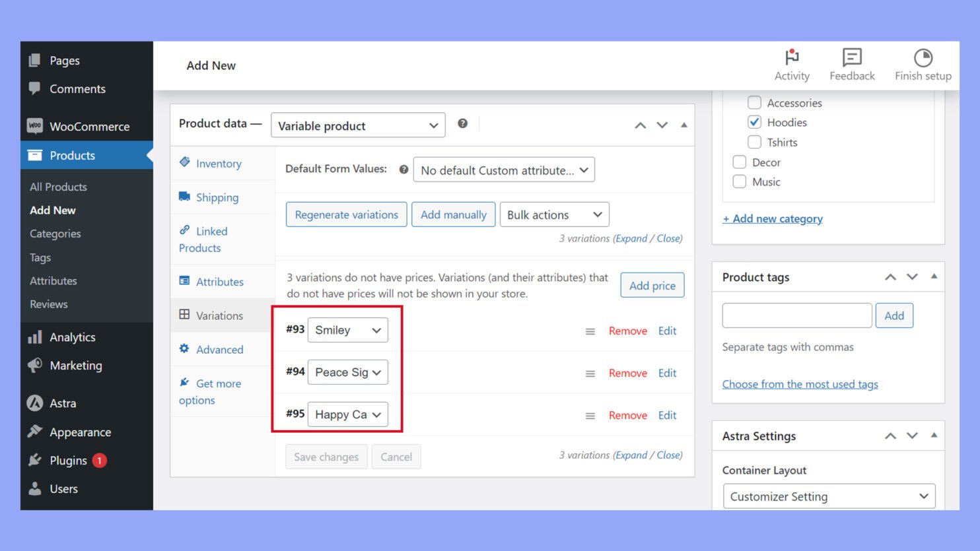The image size is (980, 551).
Task: Open the WooCommerce Activity flag icon
Action: [x=792, y=58]
